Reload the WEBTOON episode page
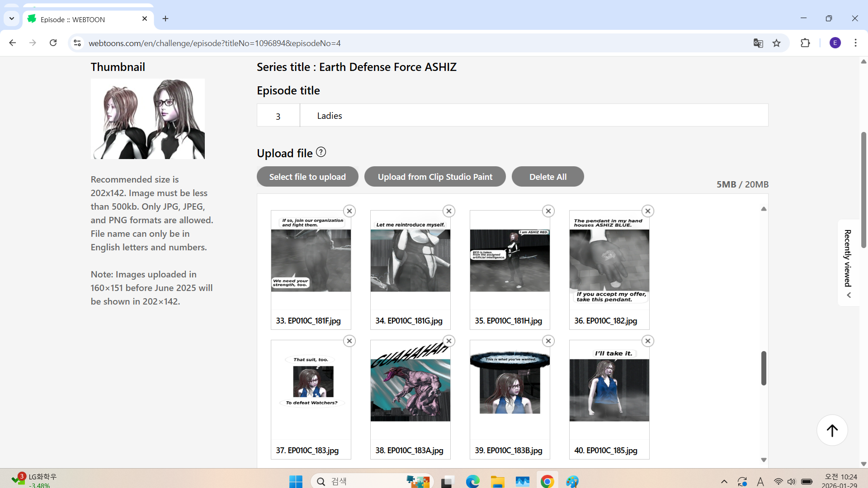This screenshot has width=868, height=488. click(x=53, y=43)
